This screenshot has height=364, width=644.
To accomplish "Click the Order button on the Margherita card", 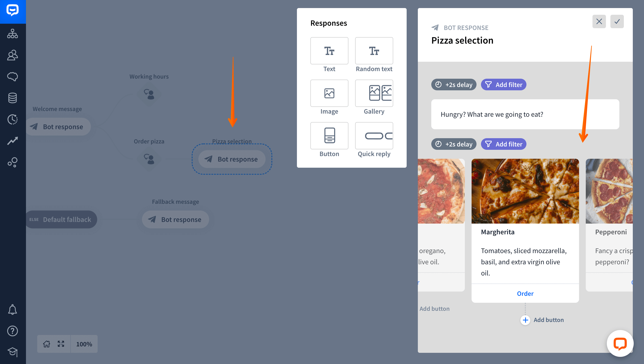I will click(x=525, y=294).
